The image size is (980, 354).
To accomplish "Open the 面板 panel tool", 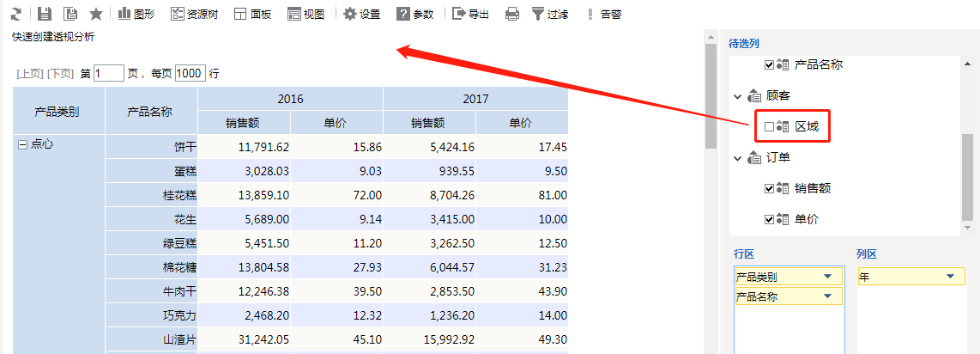I will 252,14.
